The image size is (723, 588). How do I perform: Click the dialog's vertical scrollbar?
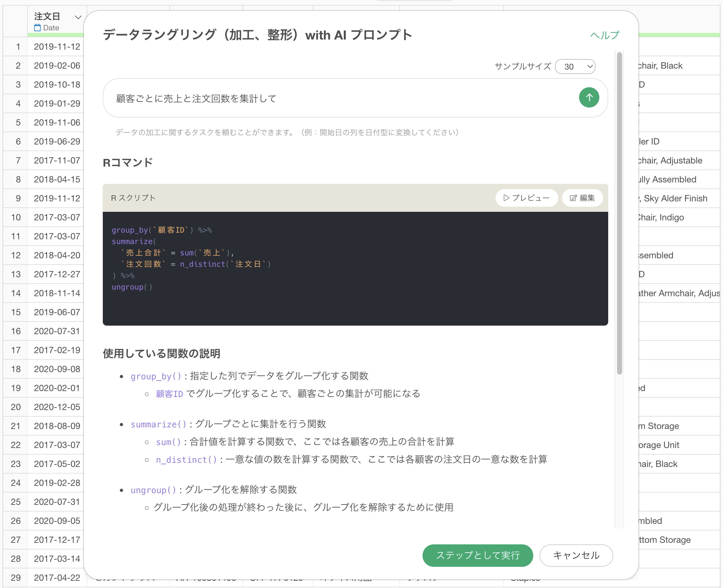click(619, 213)
